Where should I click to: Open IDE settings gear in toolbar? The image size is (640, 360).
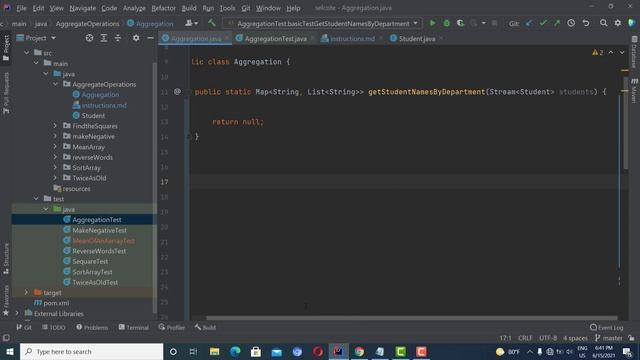(618, 23)
